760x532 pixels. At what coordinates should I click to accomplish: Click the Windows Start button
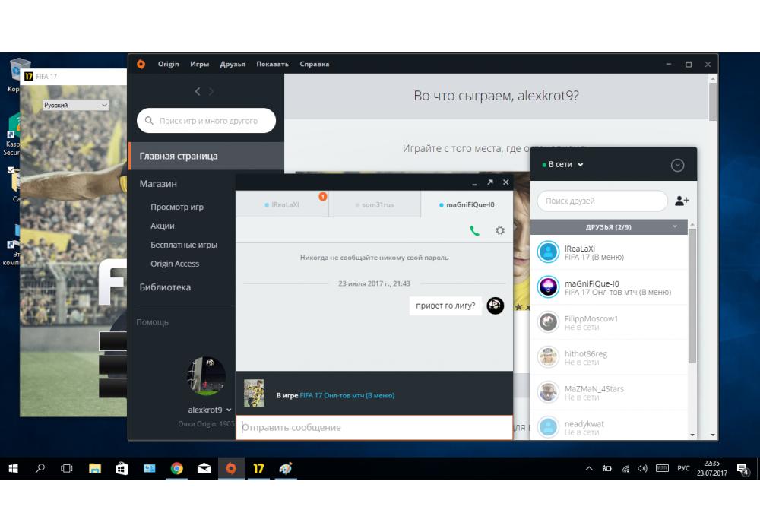pyautogui.click(x=14, y=468)
